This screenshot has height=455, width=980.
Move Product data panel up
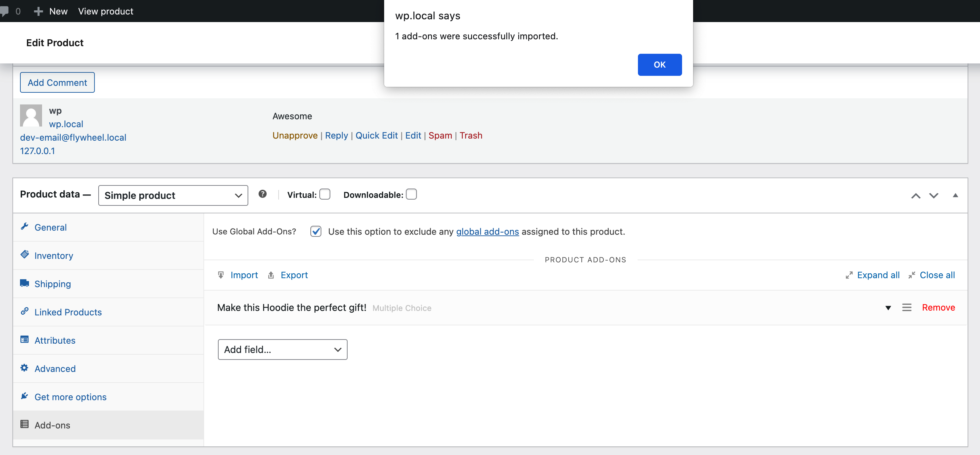pyautogui.click(x=916, y=196)
